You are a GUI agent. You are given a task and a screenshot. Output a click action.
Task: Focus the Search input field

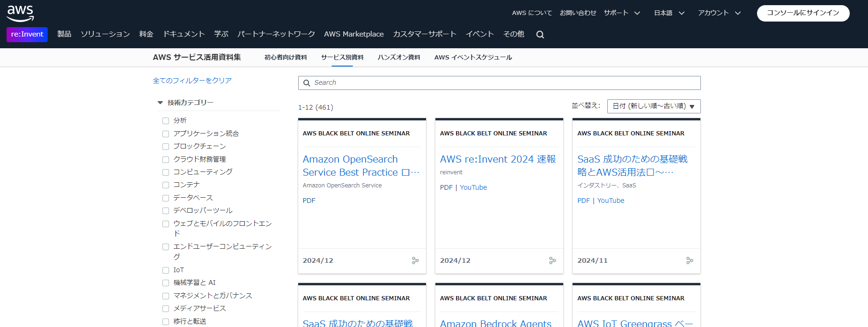[499, 83]
